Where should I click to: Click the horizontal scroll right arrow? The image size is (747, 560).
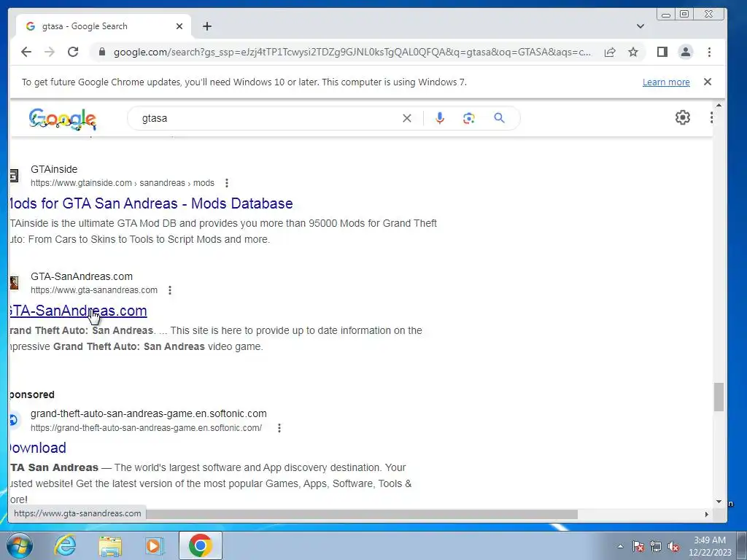coord(706,514)
